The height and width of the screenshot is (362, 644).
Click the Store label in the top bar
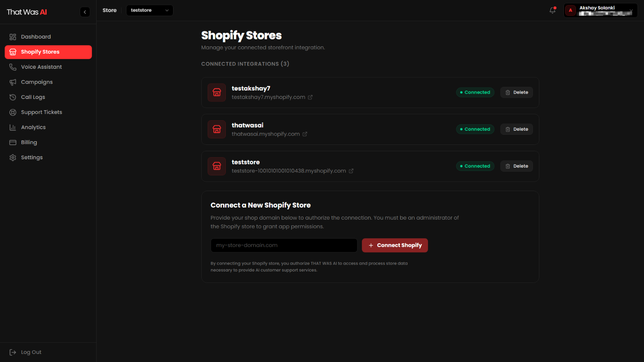click(x=109, y=10)
